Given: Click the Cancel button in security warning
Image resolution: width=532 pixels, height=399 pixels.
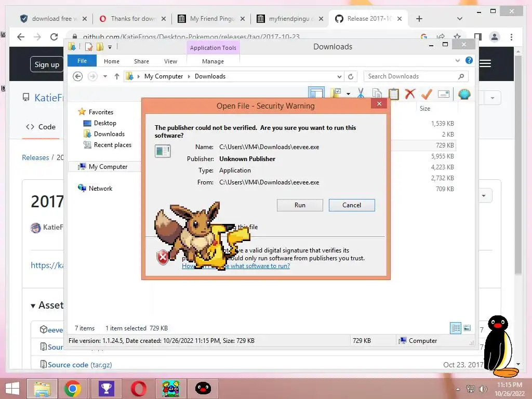Looking at the screenshot, I should (x=352, y=205).
